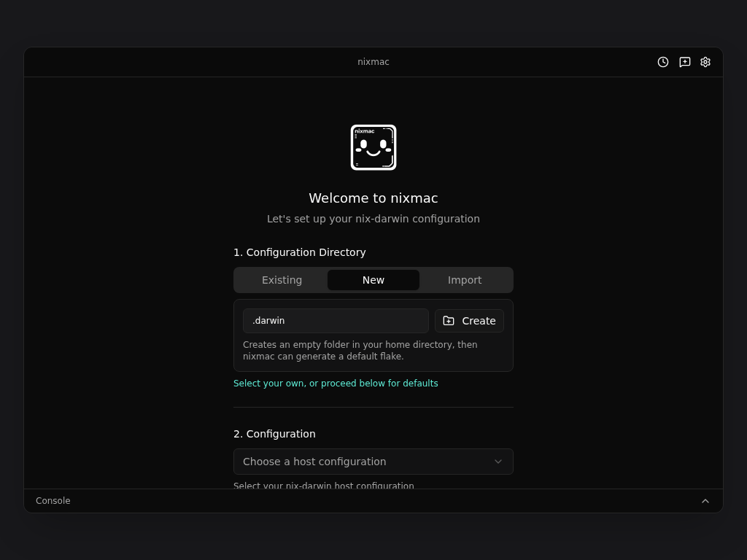747x560 pixels.
Task: Open the feedback message icon
Action: coord(684,62)
